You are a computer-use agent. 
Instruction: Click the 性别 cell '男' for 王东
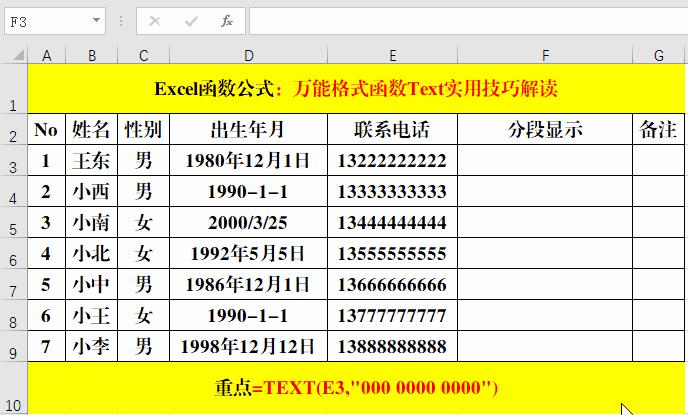143,161
